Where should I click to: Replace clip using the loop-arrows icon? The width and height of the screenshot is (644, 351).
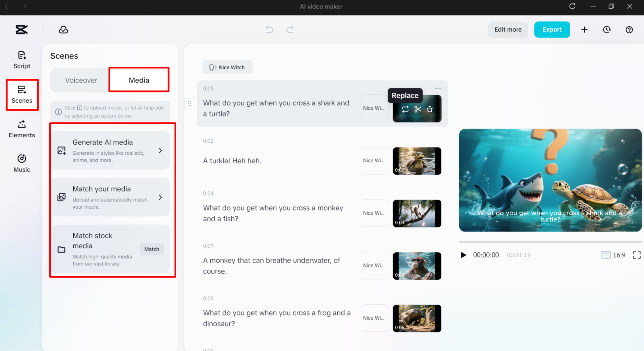(x=405, y=109)
